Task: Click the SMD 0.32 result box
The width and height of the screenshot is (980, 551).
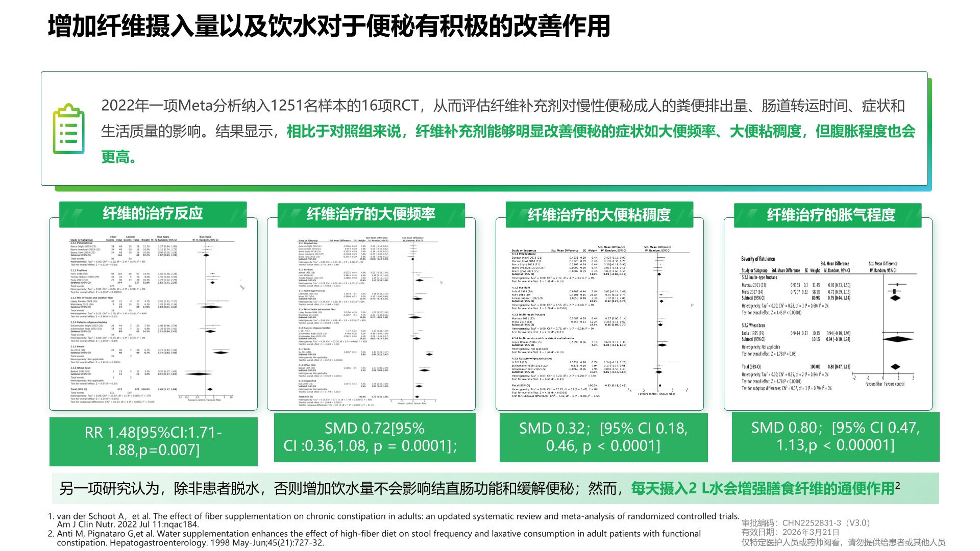Action: (603, 438)
